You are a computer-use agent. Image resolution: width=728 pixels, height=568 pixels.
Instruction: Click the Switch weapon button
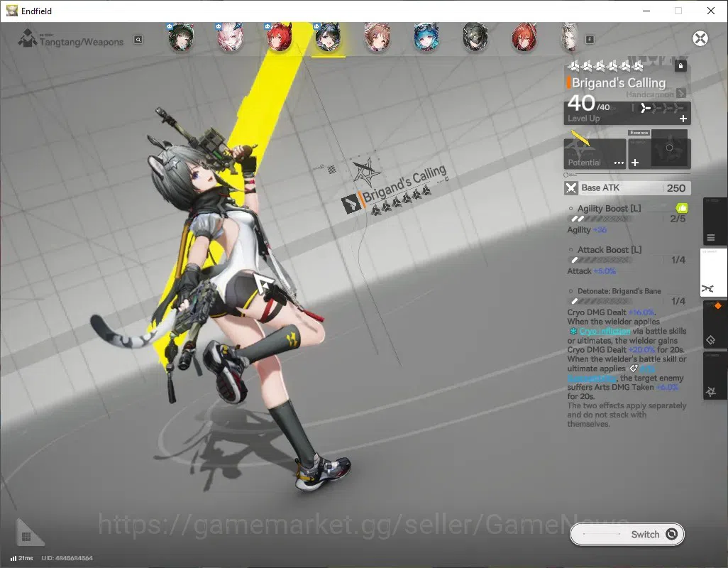click(x=627, y=534)
